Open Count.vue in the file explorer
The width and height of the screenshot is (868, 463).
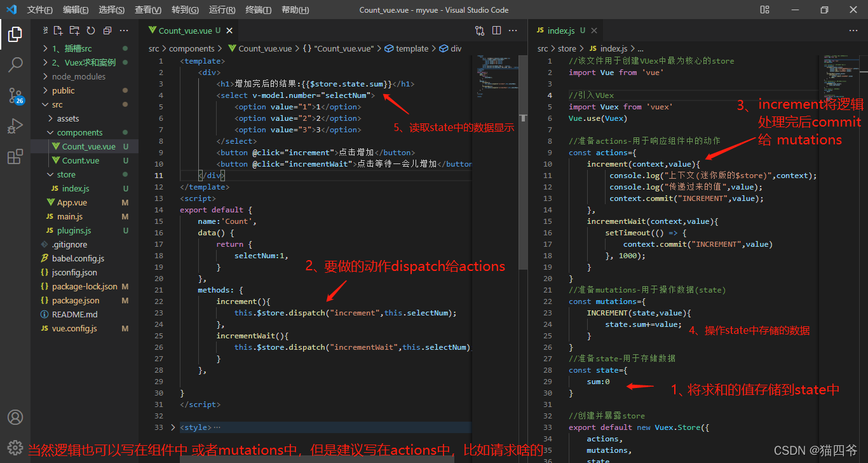pyautogui.click(x=85, y=160)
